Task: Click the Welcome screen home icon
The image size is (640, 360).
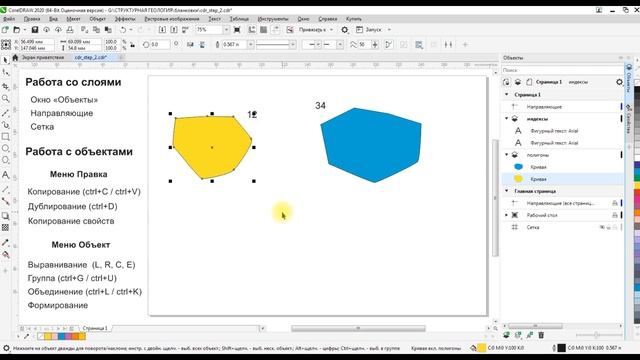Action: tap(16, 58)
